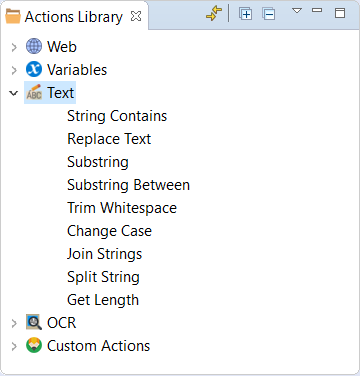Pick the Get Length action
Screen dimensions: 360x376
(103, 300)
